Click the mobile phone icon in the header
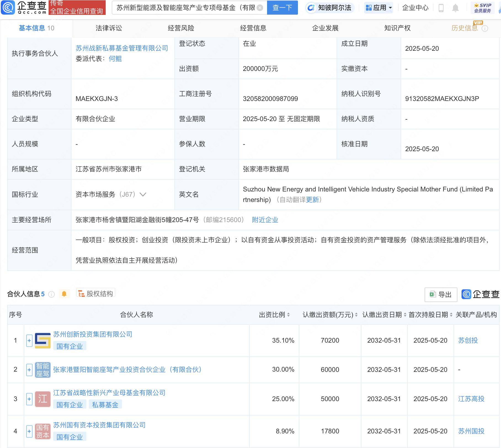 point(441,8)
